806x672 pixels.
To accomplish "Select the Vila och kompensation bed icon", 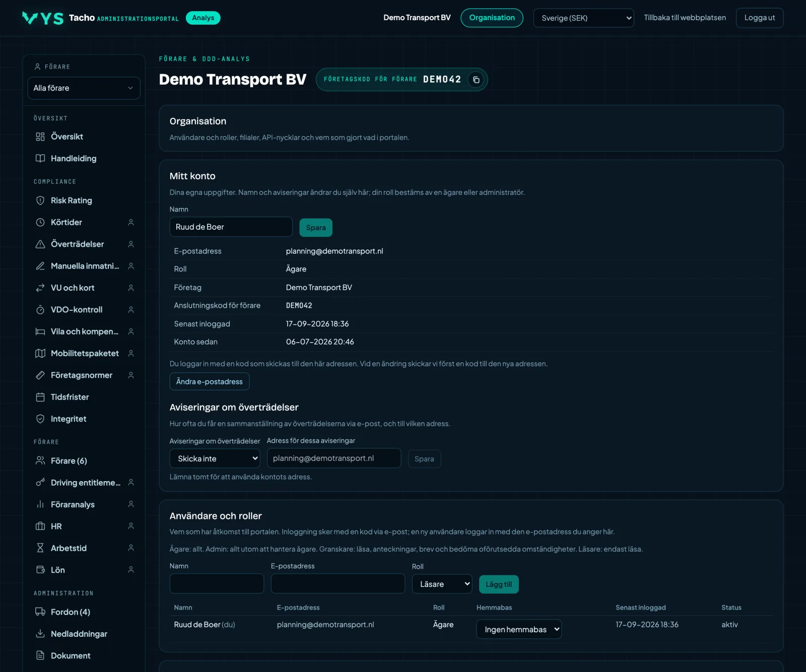I will pyautogui.click(x=40, y=331).
